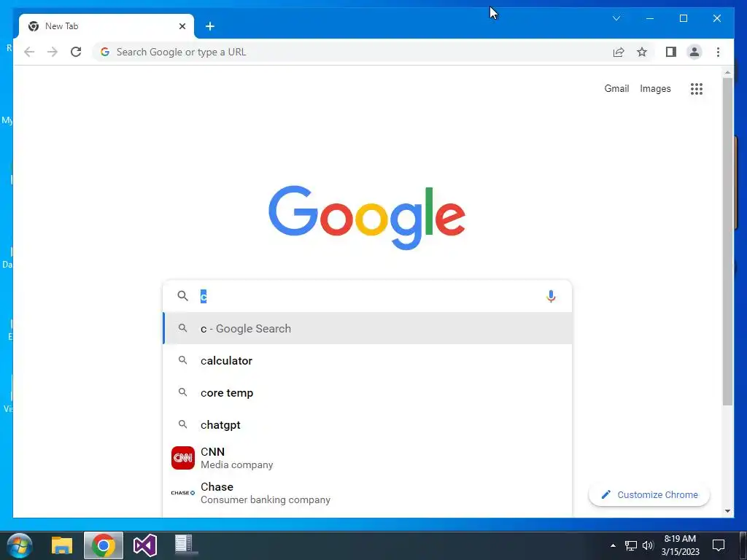The height and width of the screenshot is (560, 747).
Task: Open the Google apps grid
Action: pyautogui.click(x=697, y=88)
